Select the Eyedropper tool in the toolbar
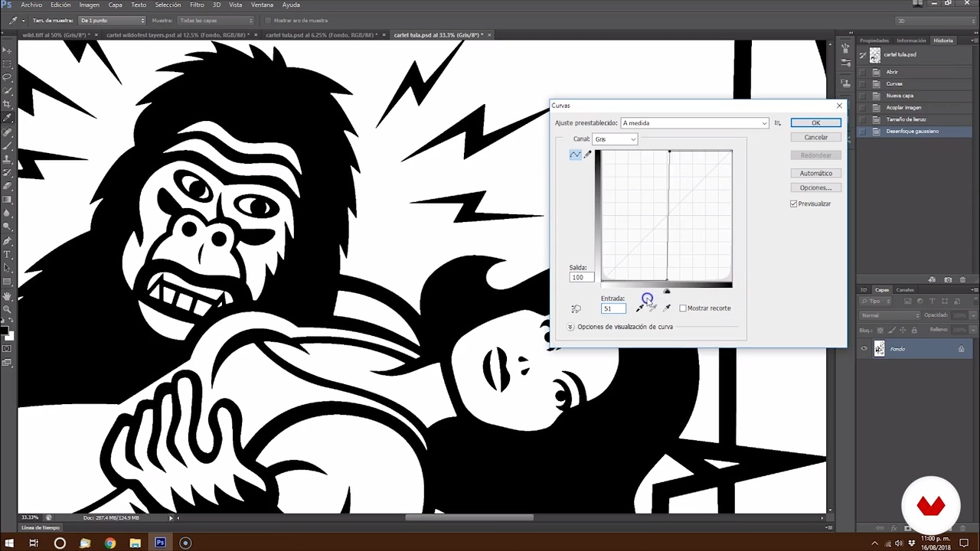980x551 pixels. [x=7, y=118]
